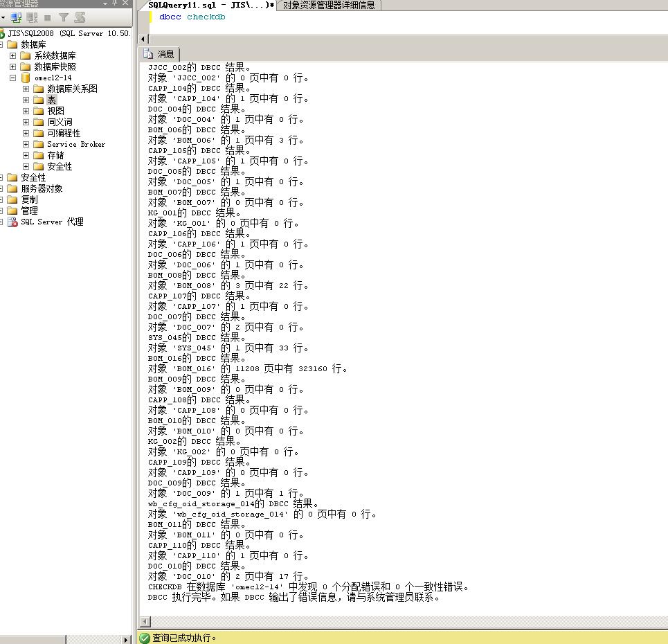Image resolution: width=668 pixels, height=644 pixels.
Task: Expand the 系统数据库 node
Action: click(12, 55)
